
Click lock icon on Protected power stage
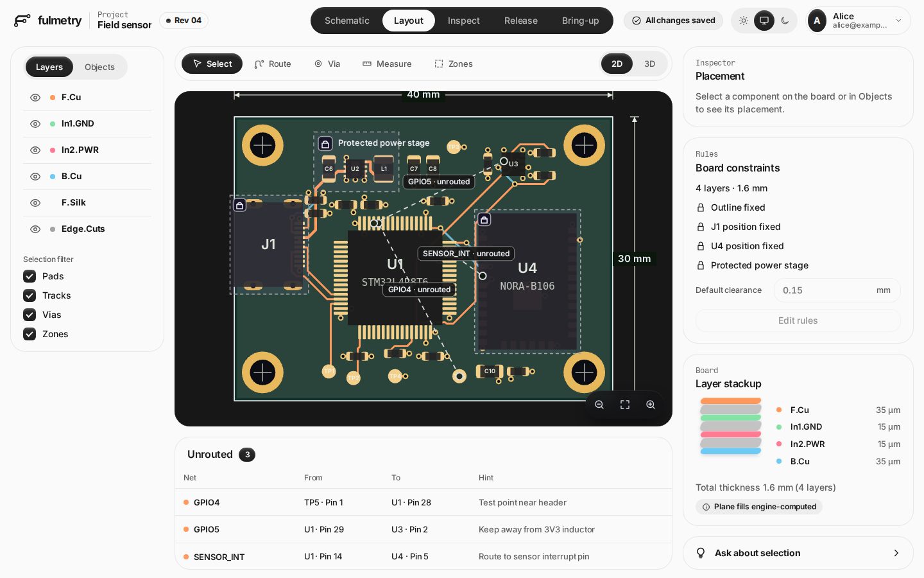[x=325, y=143]
